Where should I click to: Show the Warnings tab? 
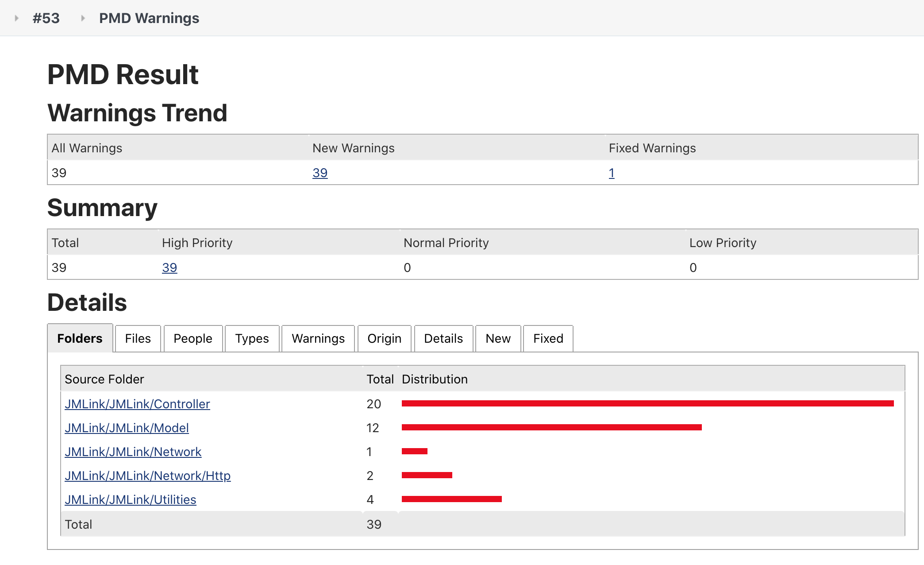click(318, 339)
